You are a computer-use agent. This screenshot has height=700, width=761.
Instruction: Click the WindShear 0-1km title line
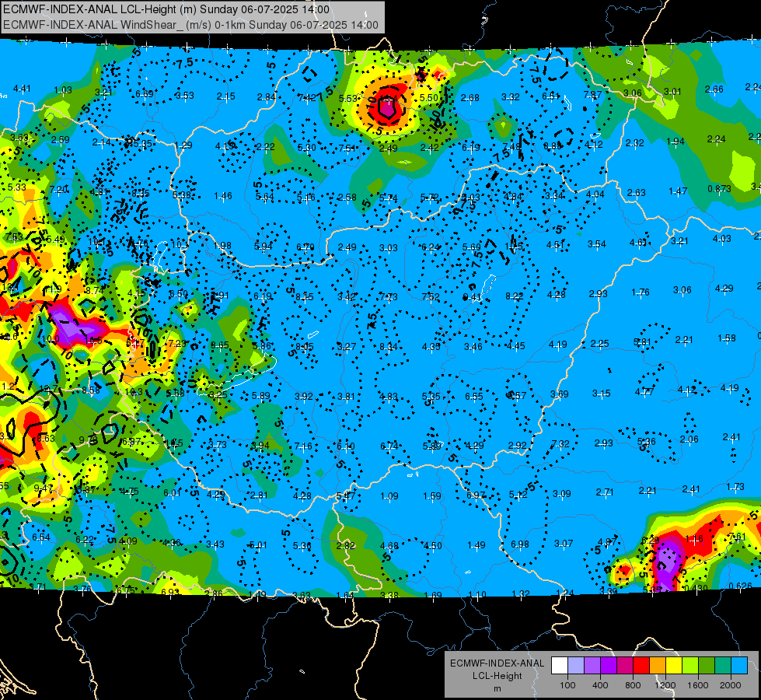(x=190, y=25)
